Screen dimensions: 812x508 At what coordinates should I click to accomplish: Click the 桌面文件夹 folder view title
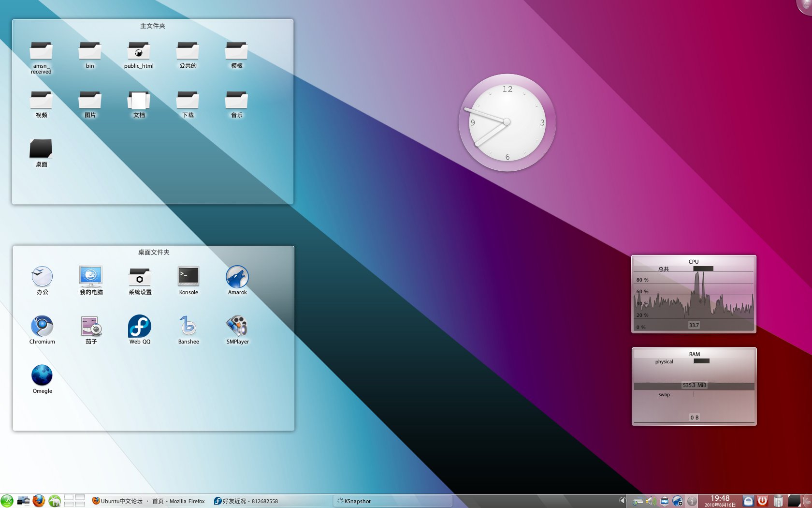pyautogui.click(x=154, y=253)
